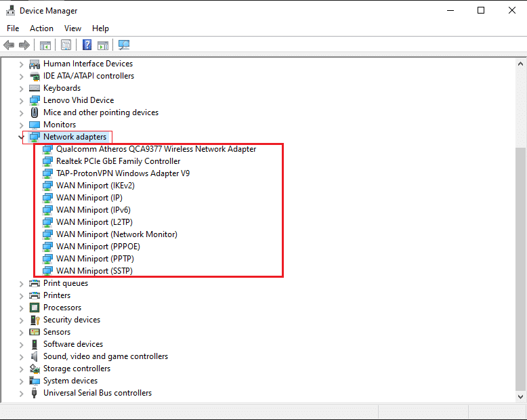Click the Back arrow toolbar icon
Screen dimensions: 527x420
pos(9,45)
